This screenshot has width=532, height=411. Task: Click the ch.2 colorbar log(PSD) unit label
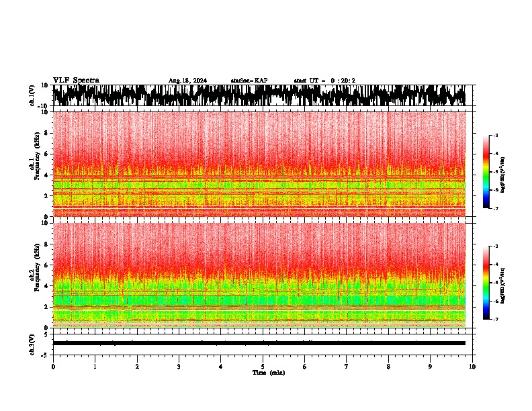tap(503, 285)
